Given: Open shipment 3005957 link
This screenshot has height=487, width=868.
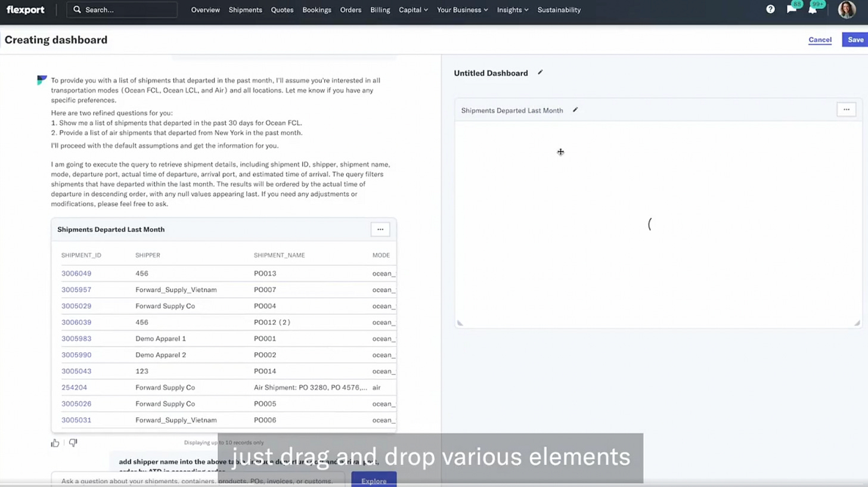Looking at the screenshot, I should [x=76, y=290].
